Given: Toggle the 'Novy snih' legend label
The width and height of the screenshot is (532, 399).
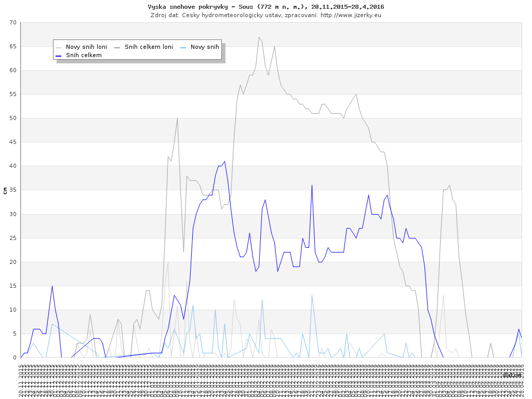Looking at the screenshot, I should coord(205,47).
